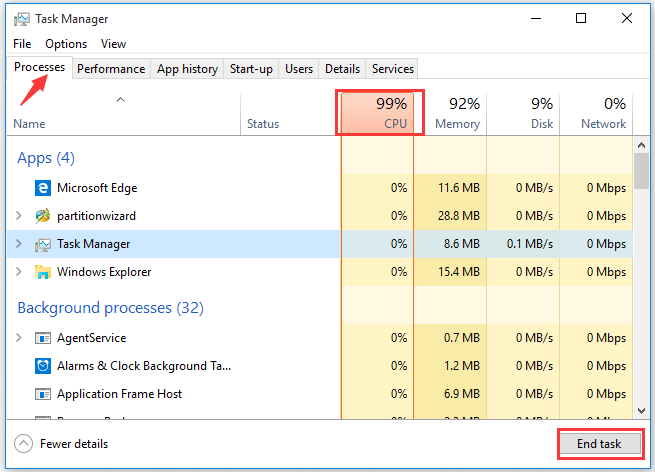This screenshot has width=655, height=472.
Task: Click the AgentService process icon
Action: pos(43,338)
